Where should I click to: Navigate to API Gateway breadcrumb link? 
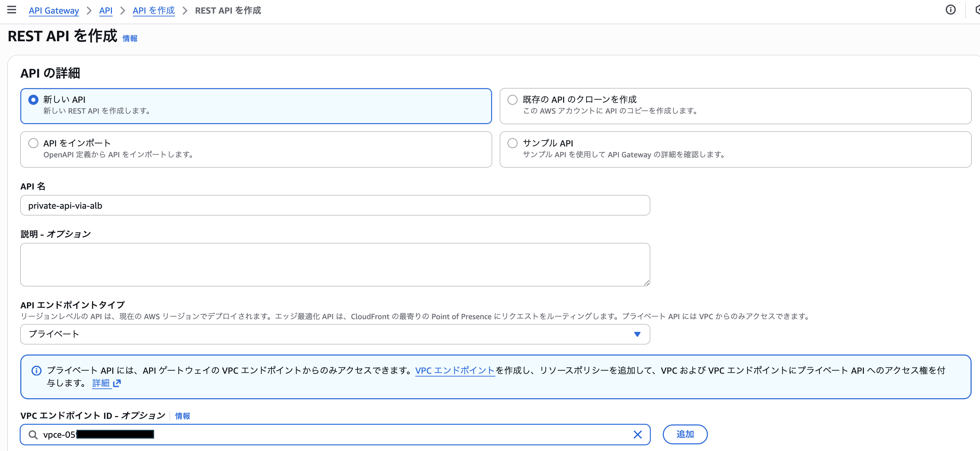pyautogui.click(x=53, y=10)
